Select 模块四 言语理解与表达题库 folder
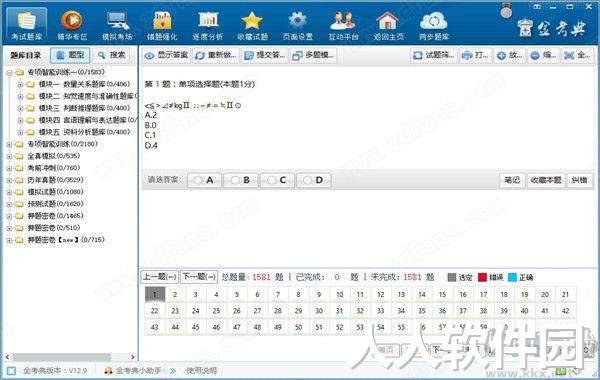The image size is (600, 380). pos(88,120)
